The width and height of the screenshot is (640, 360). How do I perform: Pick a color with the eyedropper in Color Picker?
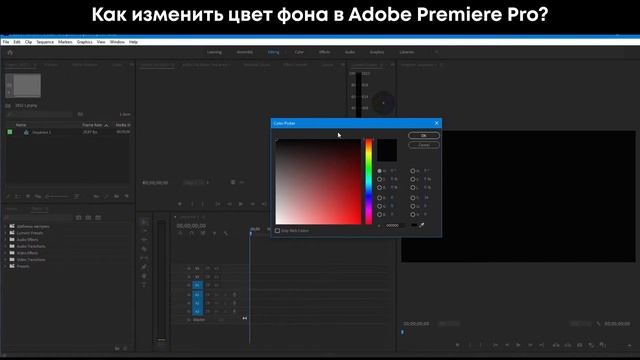pos(422,225)
